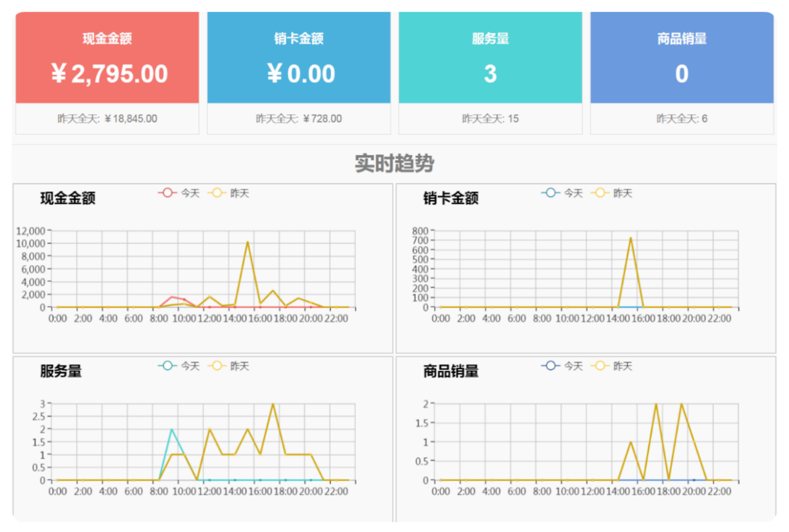This screenshot has height=532, width=789.
Task: Toggle 今天 legend in 服务量 chart
Action: [x=179, y=366]
